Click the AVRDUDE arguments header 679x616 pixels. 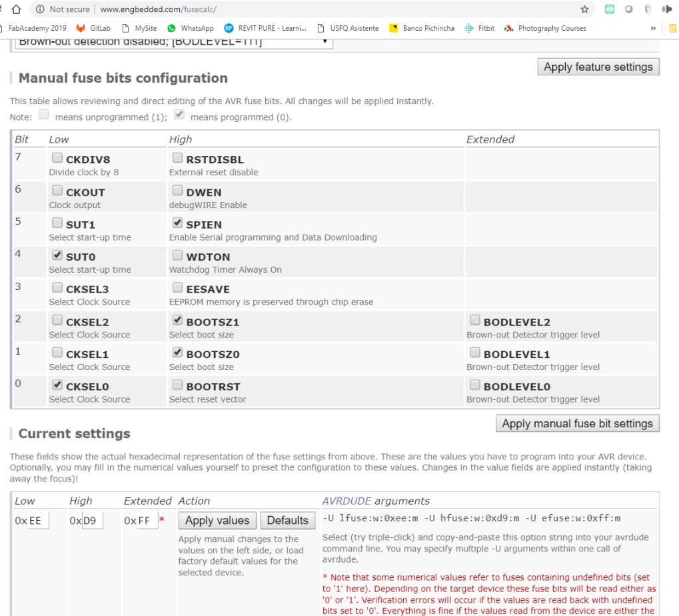376,501
